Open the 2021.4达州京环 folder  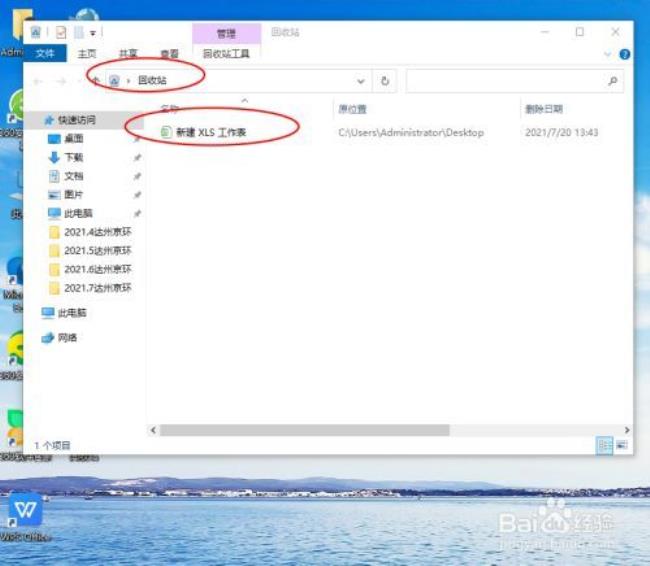click(98, 232)
